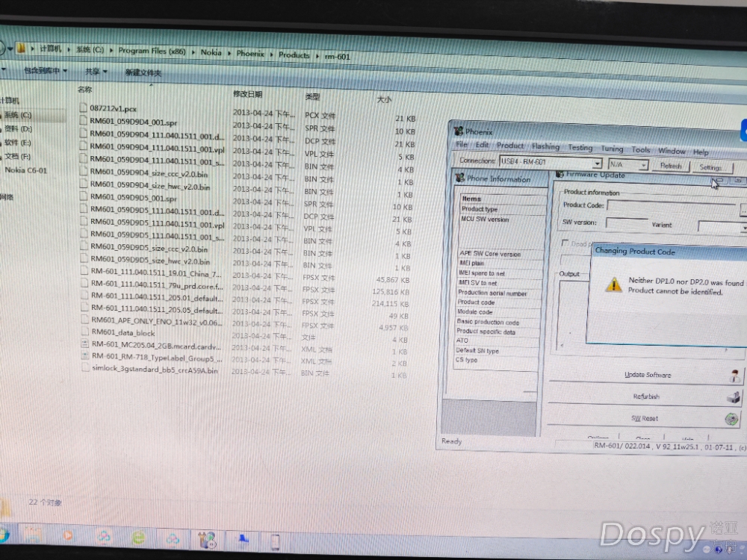
Task: Click the SW Reset disc icon
Action: tap(733, 419)
